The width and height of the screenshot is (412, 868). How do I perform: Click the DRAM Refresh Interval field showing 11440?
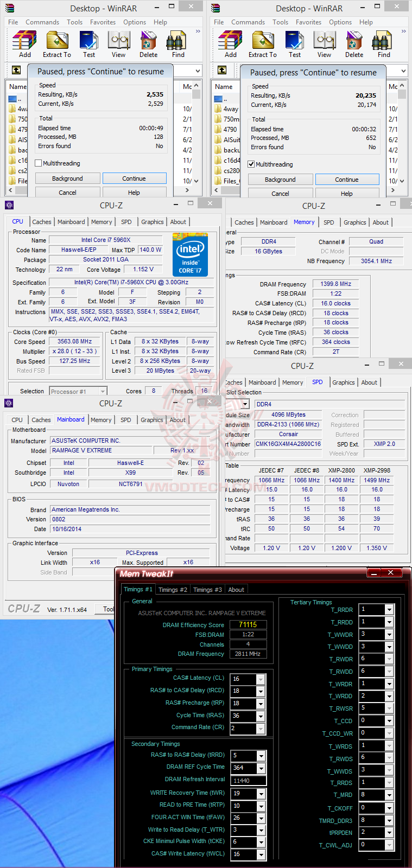click(248, 781)
